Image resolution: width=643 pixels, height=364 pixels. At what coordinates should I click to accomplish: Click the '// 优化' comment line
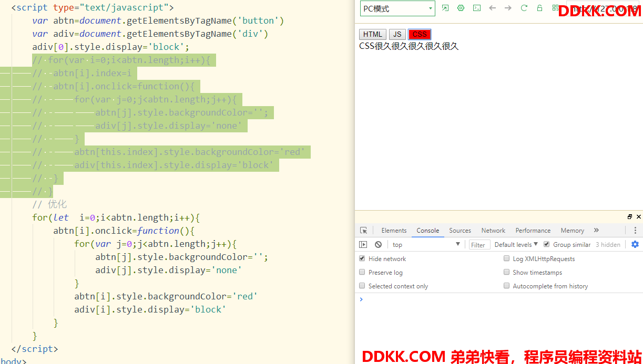click(49, 204)
